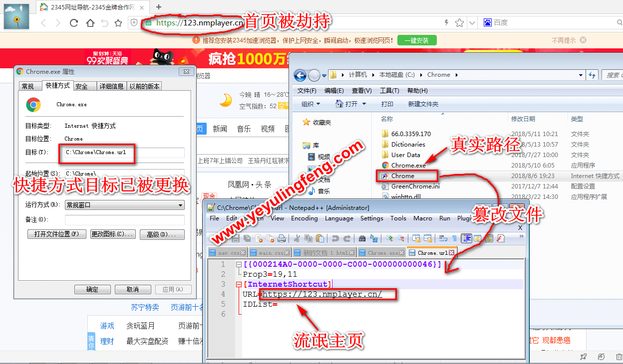This screenshot has height=364, width=623.
Task: Collapse the fold marker on line 1
Action: coord(239,264)
